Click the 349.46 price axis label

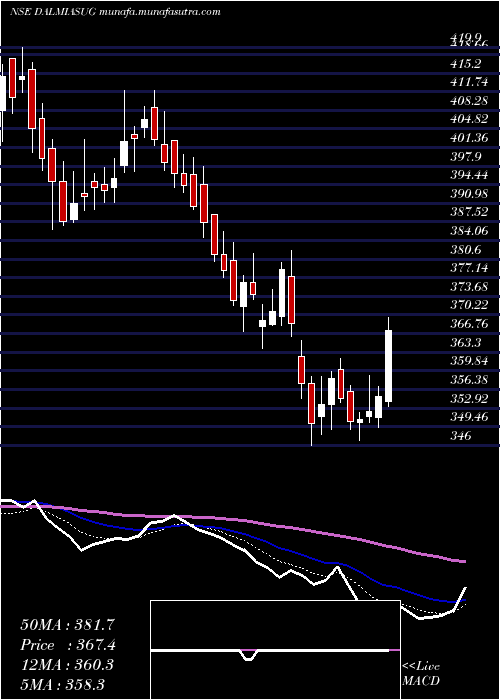click(469, 417)
